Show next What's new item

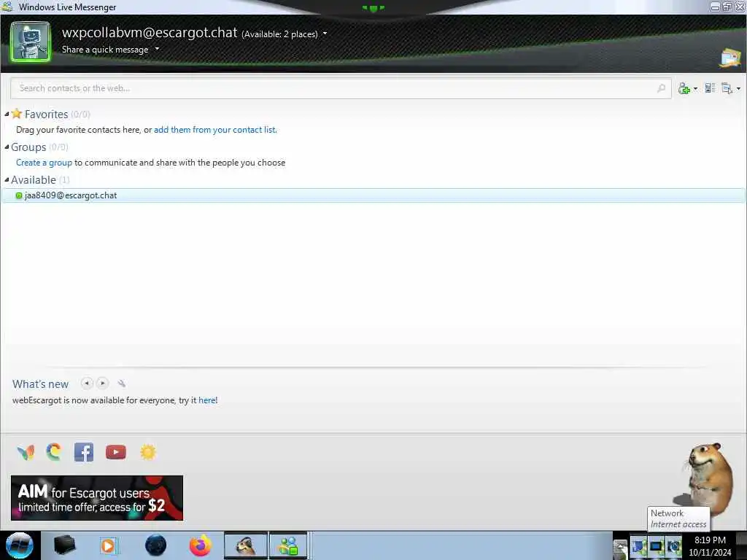(102, 384)
